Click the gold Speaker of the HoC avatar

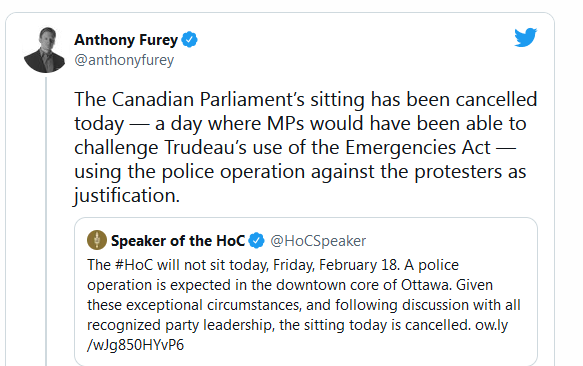(x=97, y=240)
